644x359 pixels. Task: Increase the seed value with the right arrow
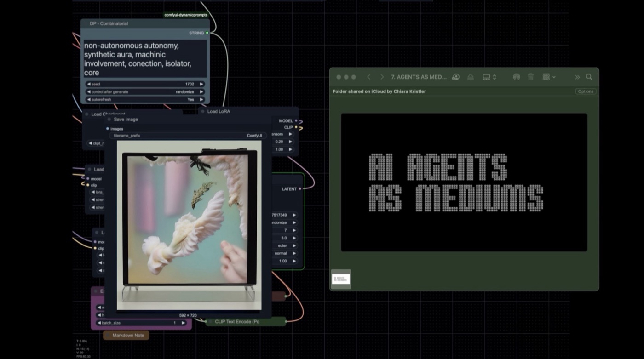point(201,84)
